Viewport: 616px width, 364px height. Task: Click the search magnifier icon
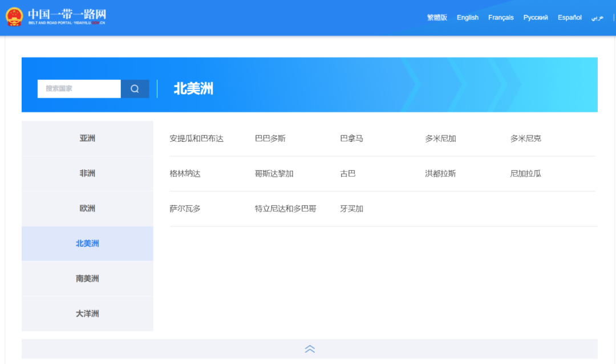[x=135, y=89]
